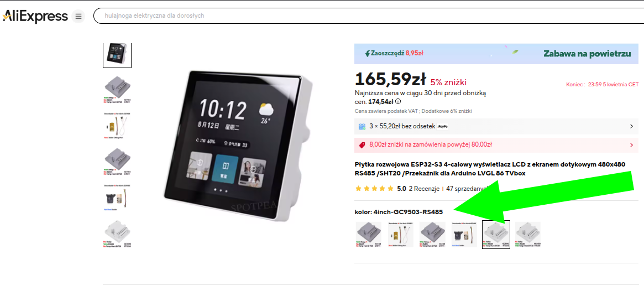
Task: Open the Zabawa na powietrzu promo banner
Action: [496, 54]
